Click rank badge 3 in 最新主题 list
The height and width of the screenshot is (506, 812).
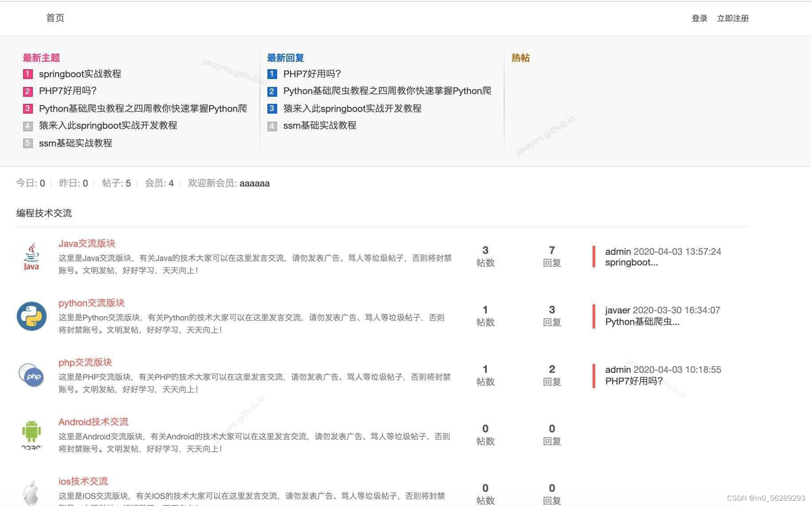[x=28, y=108]
